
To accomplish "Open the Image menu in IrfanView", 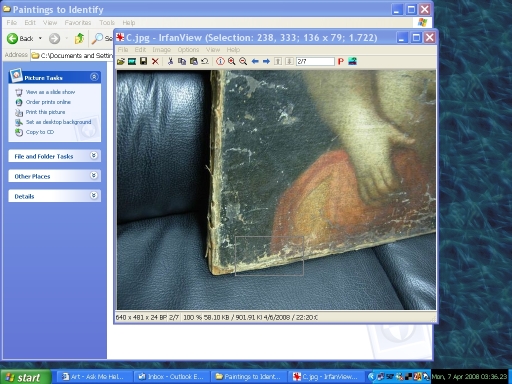I will coord(161,50).
